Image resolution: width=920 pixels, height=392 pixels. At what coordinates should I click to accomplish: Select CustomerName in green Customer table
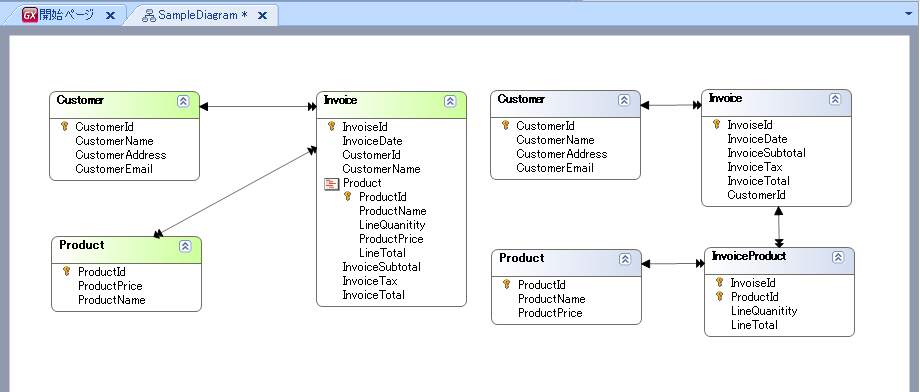pyautogui.click(x=114, y=141)
